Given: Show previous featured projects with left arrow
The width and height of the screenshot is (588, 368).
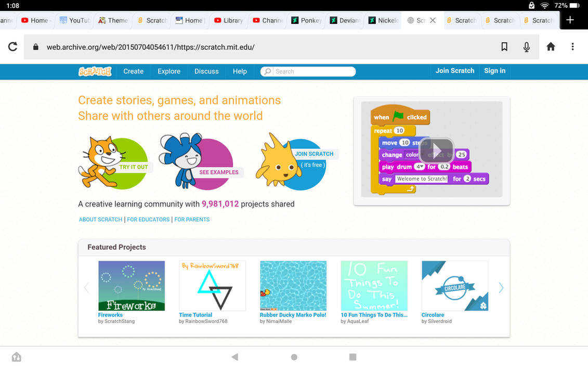Looking at the screenshot, I should (x=86, y=288).
